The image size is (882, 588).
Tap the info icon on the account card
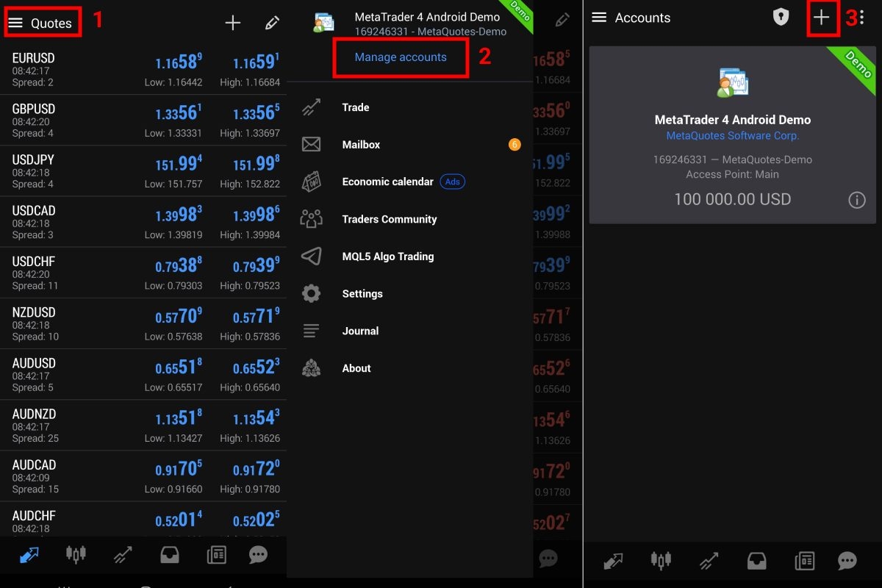click(856, 200)
